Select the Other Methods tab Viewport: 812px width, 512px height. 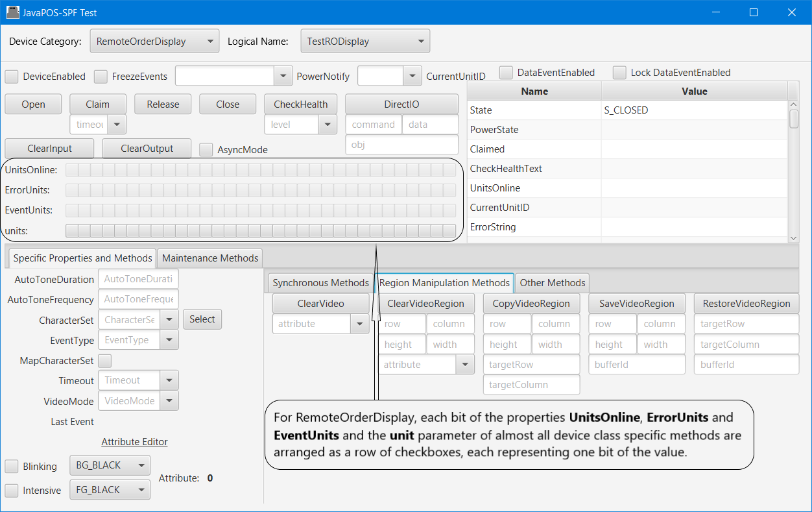point(552,283)
